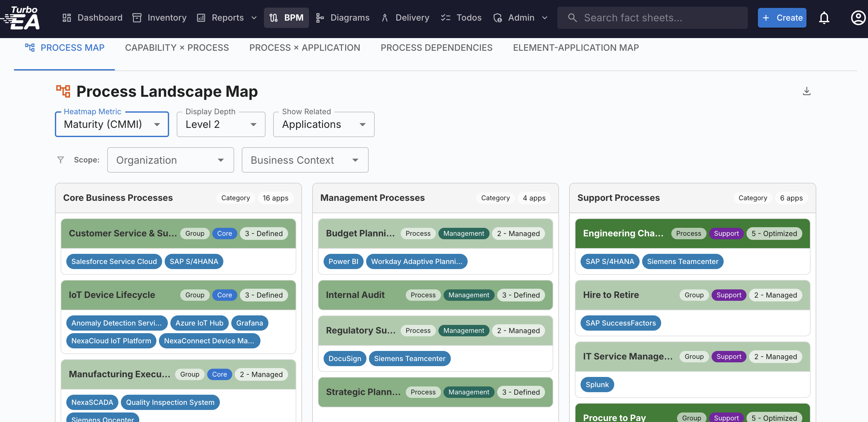The width and height of the screenshot is (868, 422).
Task: Select the Inventory icon in the navbar
Action: tap(137, 17)
